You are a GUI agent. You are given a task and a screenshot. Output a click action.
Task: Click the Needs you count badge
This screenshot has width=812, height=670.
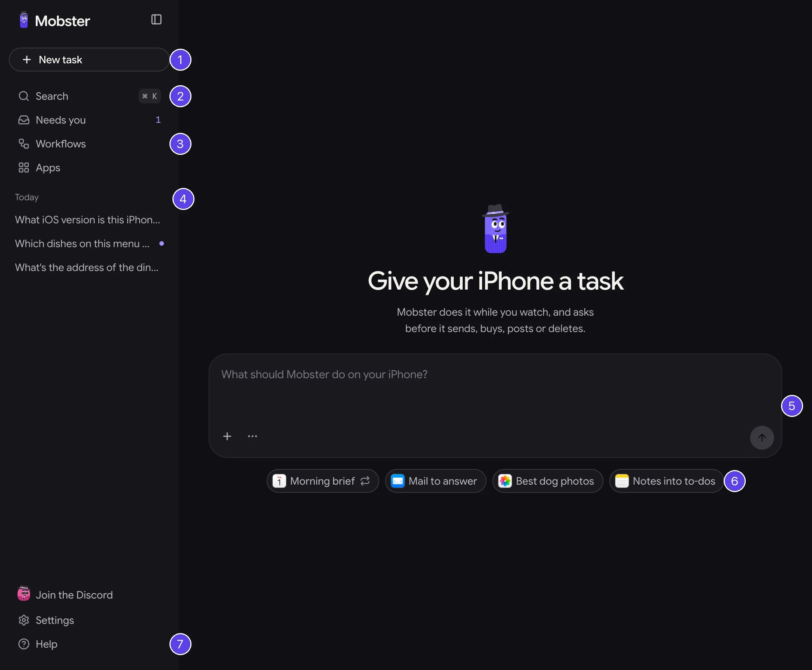pyautogui.click(x=158, y=120)
